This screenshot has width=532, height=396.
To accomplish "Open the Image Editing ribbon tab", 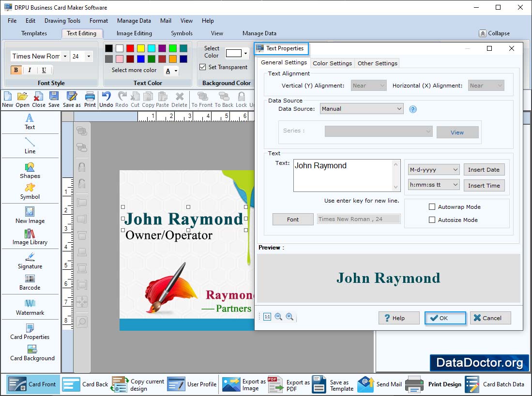I will pyautogui.click(x=134, y=33).
